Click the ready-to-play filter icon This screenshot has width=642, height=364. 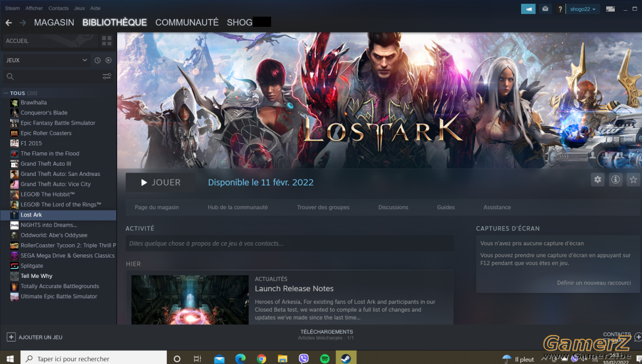click(108, 60)
